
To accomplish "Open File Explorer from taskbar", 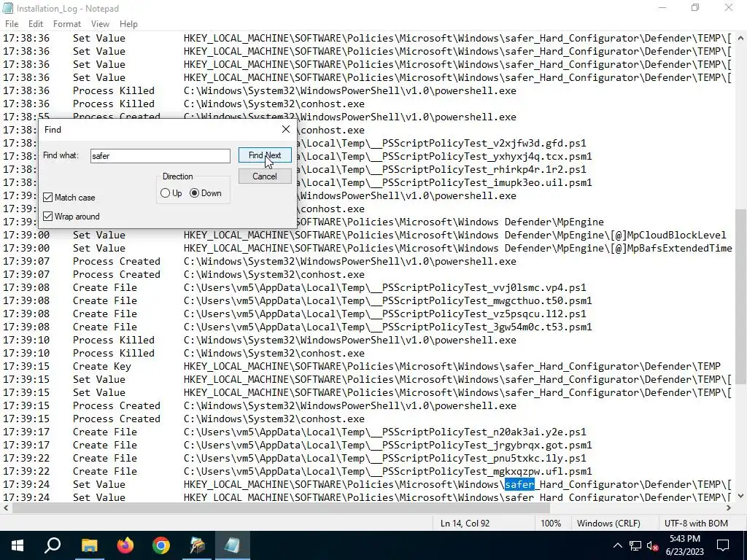I will coord(89,545).
